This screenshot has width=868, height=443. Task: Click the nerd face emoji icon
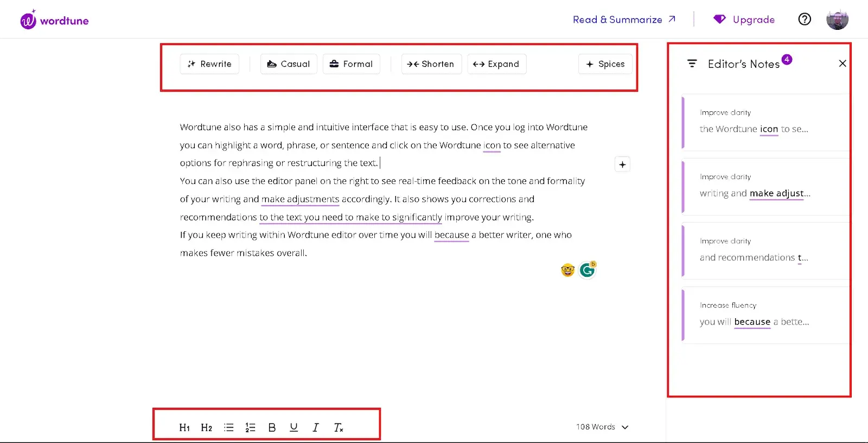(x=567, y=270)
